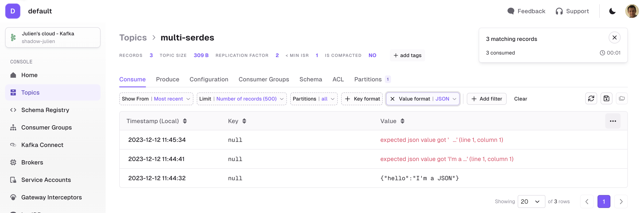Click the error value 'I'm a ...' message
644x213 pixels.
[447, 159]
